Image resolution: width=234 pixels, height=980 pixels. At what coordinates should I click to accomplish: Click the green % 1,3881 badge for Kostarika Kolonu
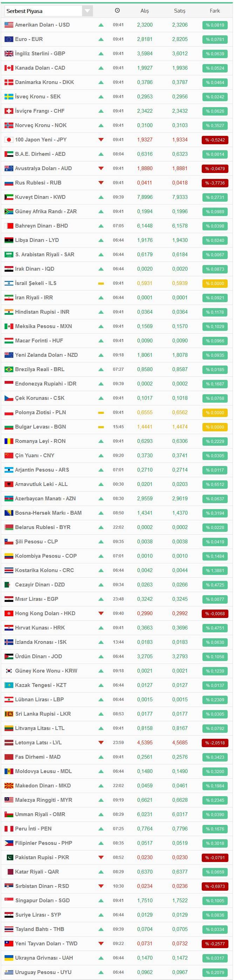215,571
